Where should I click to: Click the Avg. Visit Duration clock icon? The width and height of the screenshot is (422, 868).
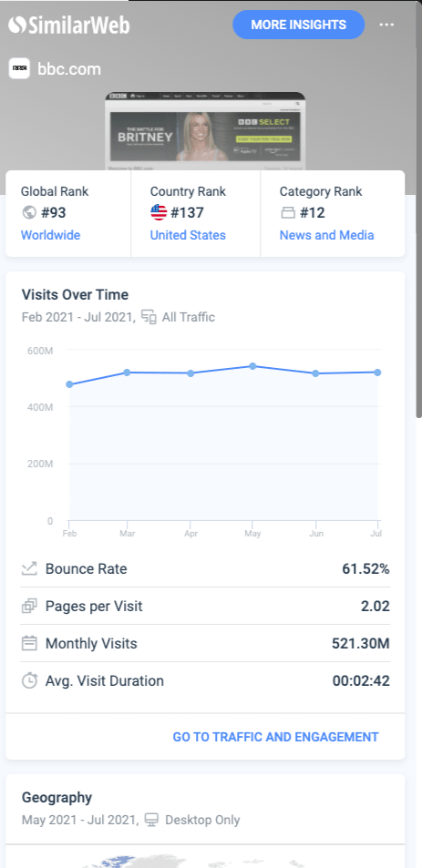tap(29, 680)
